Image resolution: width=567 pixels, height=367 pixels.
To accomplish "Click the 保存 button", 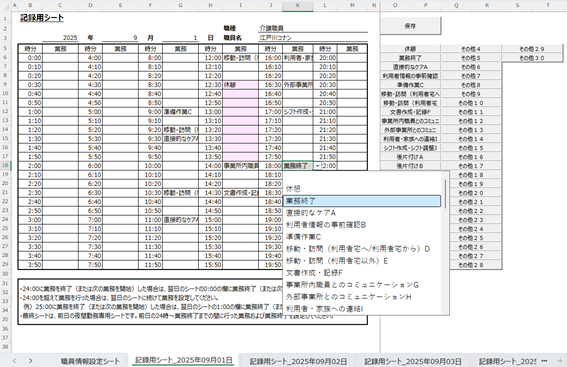I will tap(411, 26).
